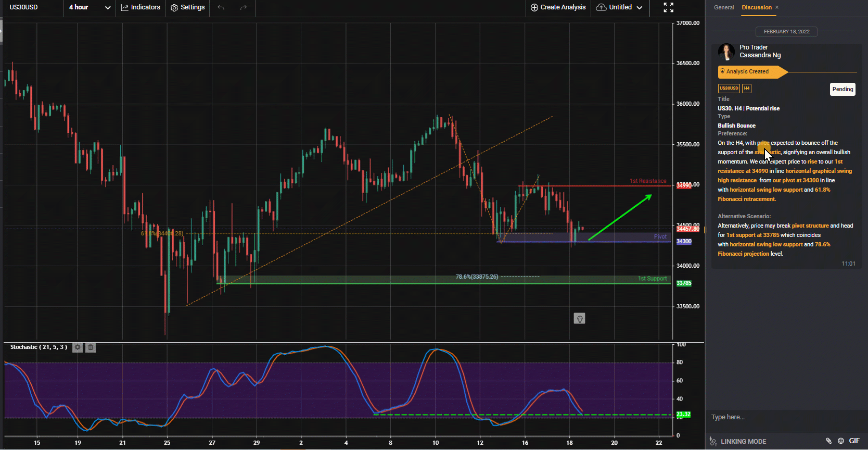Click the 34300 price tag on axis
The image size is (868, 450).
684,242
